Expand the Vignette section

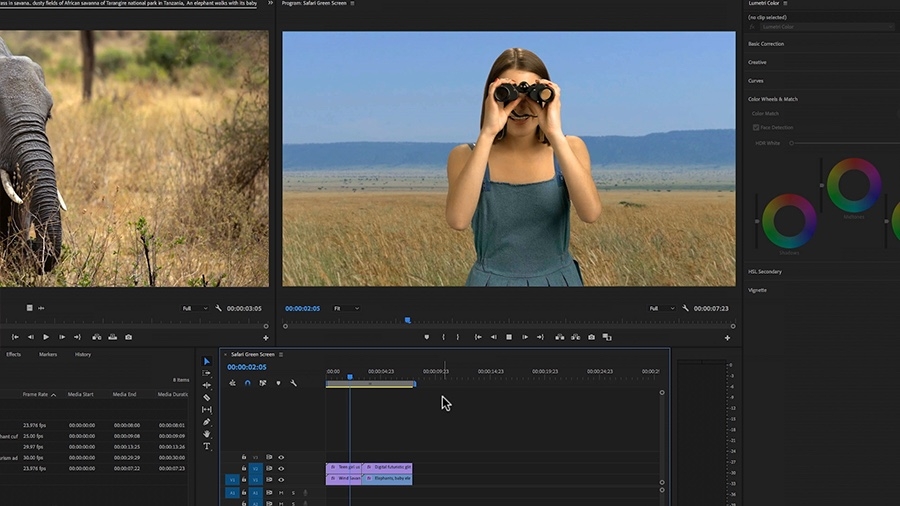[757, 290]
